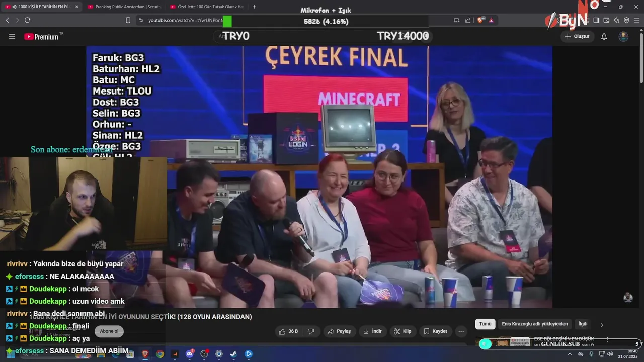
Task: Click the microphone icon in the system tray
Action: click(591, 354)
